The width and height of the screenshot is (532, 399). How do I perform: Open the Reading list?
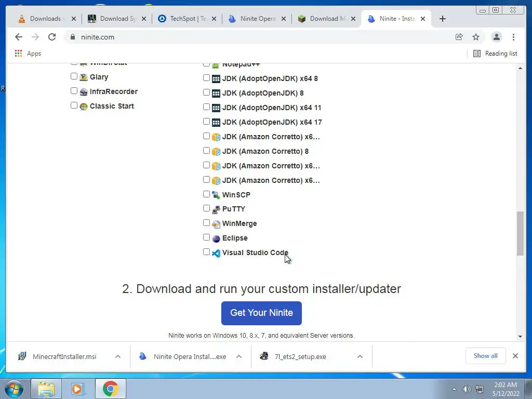[495, 54]
